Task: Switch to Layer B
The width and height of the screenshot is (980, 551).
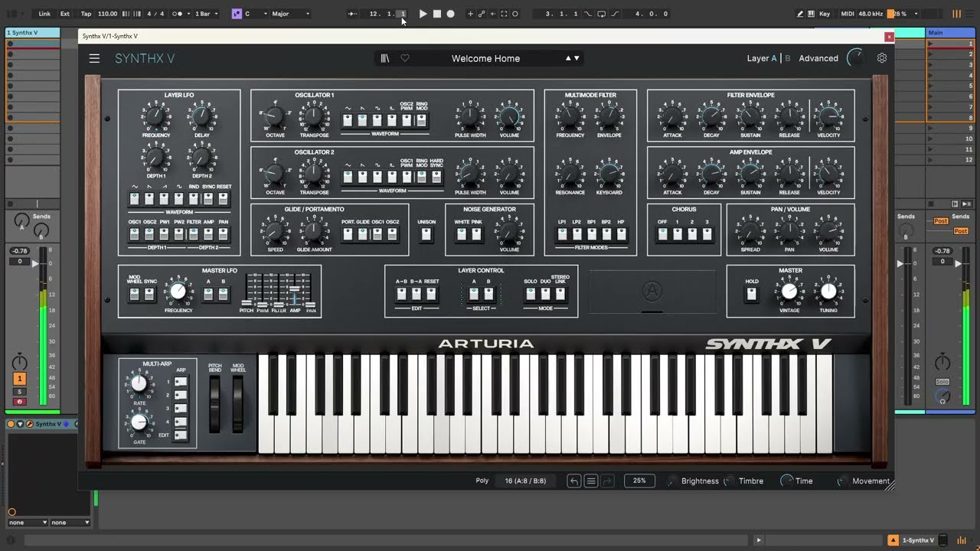Action: click(x=788, y=58)
